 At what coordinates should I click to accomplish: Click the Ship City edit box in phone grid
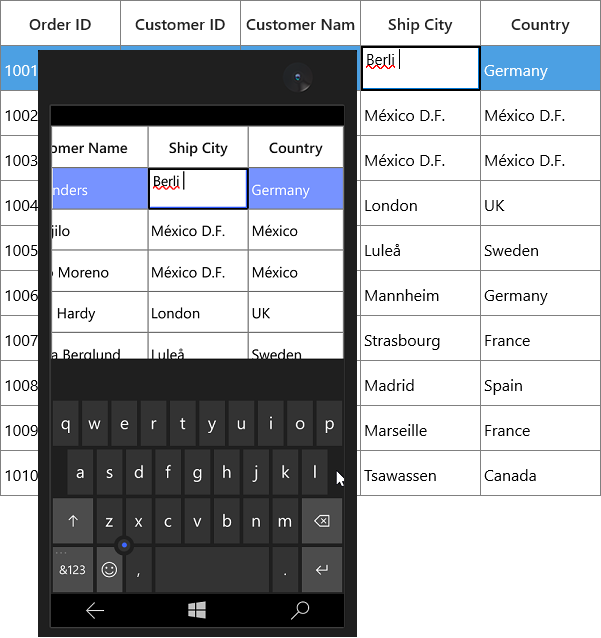198,189
